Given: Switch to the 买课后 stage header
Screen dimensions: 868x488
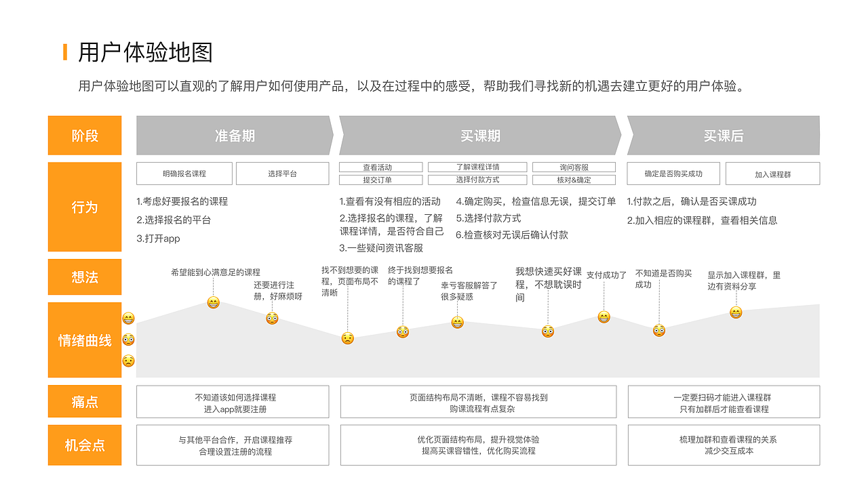Looking at the screenshot, I should point(722,135).
